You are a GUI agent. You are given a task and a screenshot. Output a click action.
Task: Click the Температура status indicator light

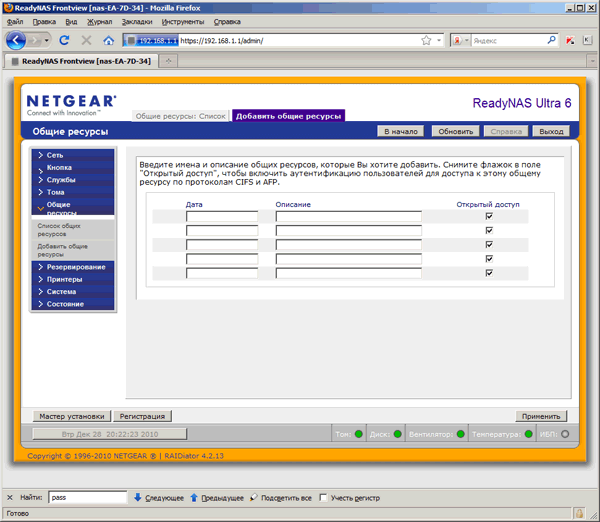[x=526, y=434]
